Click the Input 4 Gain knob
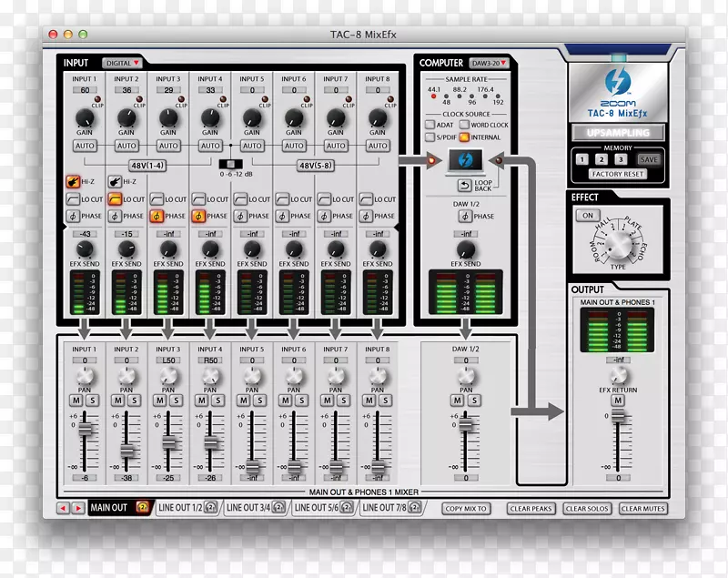 point(210,118)
